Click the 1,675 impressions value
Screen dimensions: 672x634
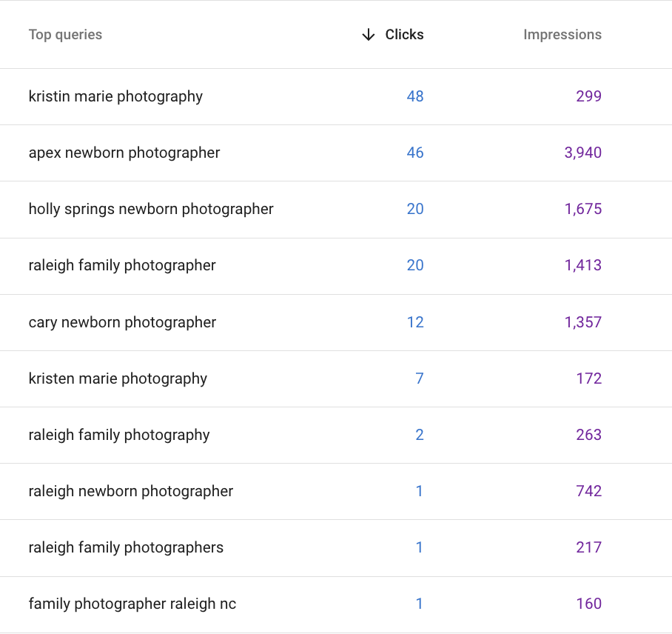pos(582,209)
